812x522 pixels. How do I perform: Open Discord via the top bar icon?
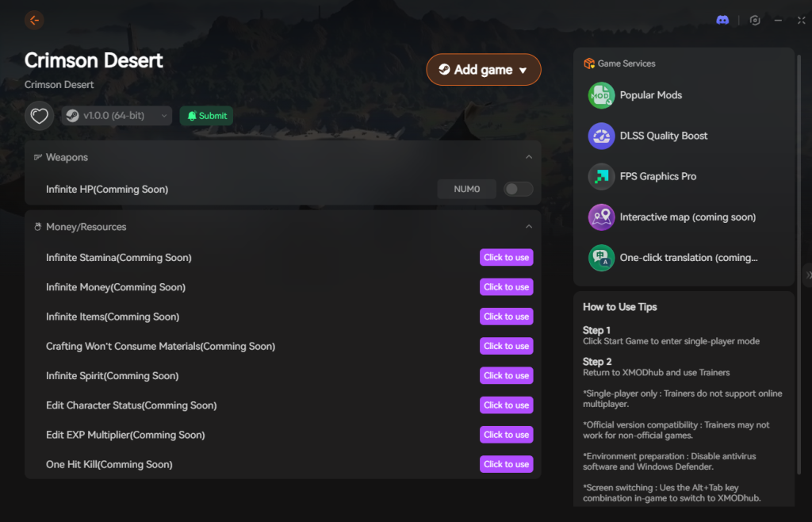722,20
